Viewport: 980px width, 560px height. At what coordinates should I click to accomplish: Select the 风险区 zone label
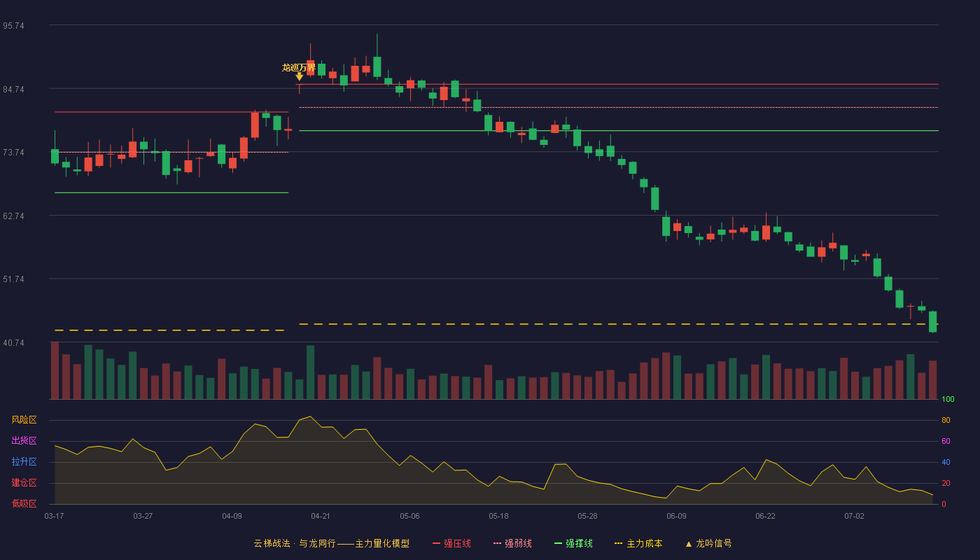click(x=24, y=420)
